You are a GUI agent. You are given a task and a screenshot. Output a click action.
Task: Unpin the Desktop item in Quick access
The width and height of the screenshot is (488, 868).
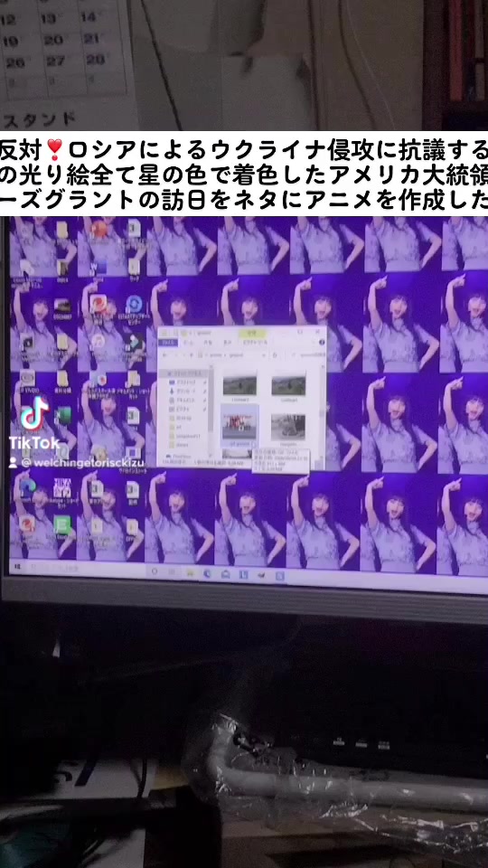205,382
